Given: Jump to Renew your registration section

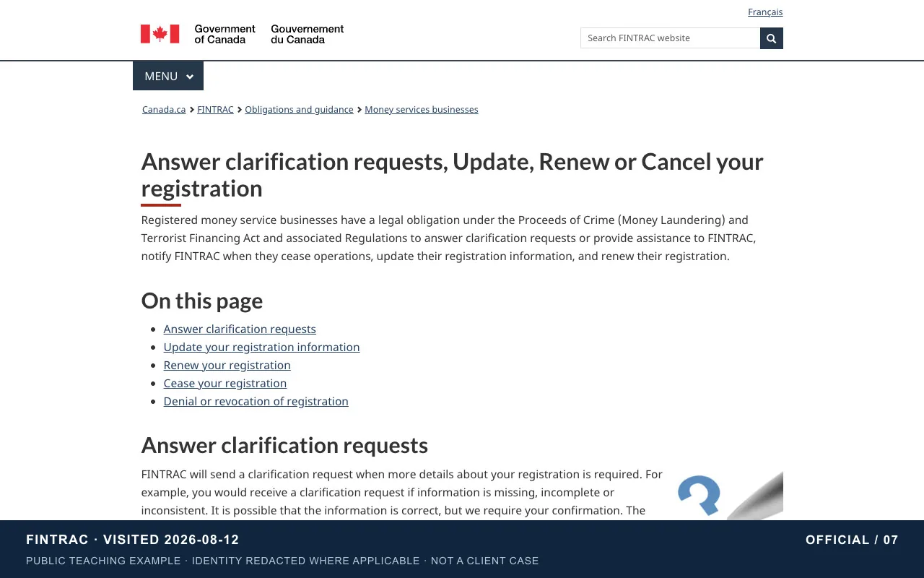Looking at the screenshot, I should pyautogui.click(x=227, y=366).
